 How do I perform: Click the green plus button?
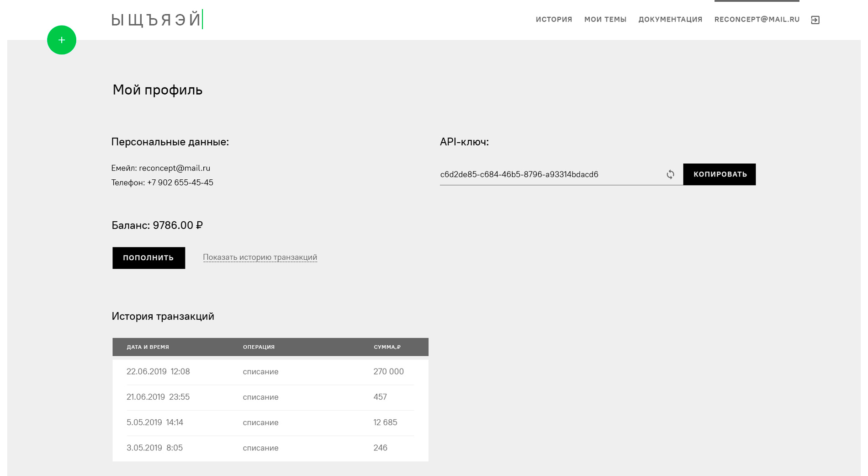coord(62,40)
